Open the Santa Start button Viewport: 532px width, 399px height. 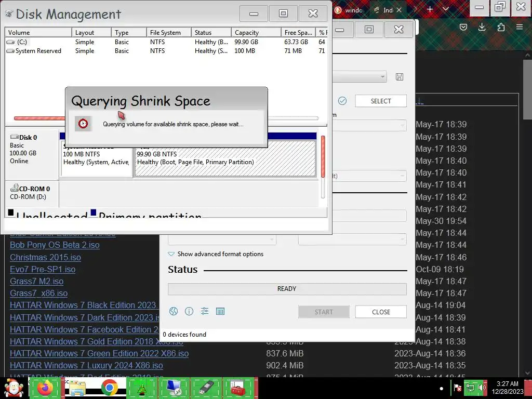tap(14, 388)
